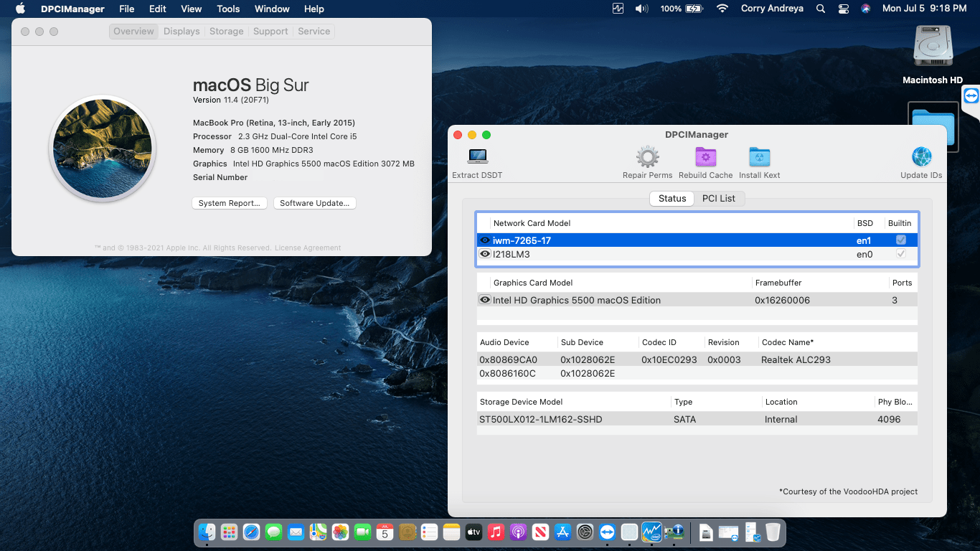Viewport: 980px width, 551px height.
Task: Open Notes from the Dock
Action: [451, 532]
